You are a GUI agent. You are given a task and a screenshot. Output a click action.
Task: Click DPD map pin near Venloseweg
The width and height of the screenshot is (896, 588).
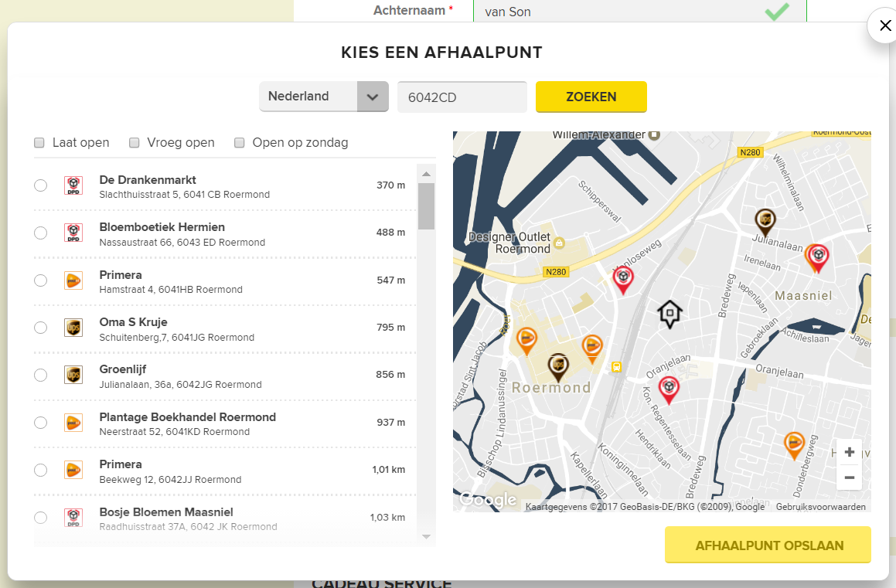point(623,280)
